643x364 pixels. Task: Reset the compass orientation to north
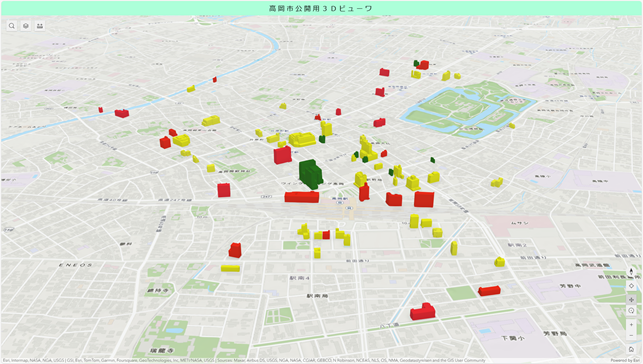[x=631, y=272]
